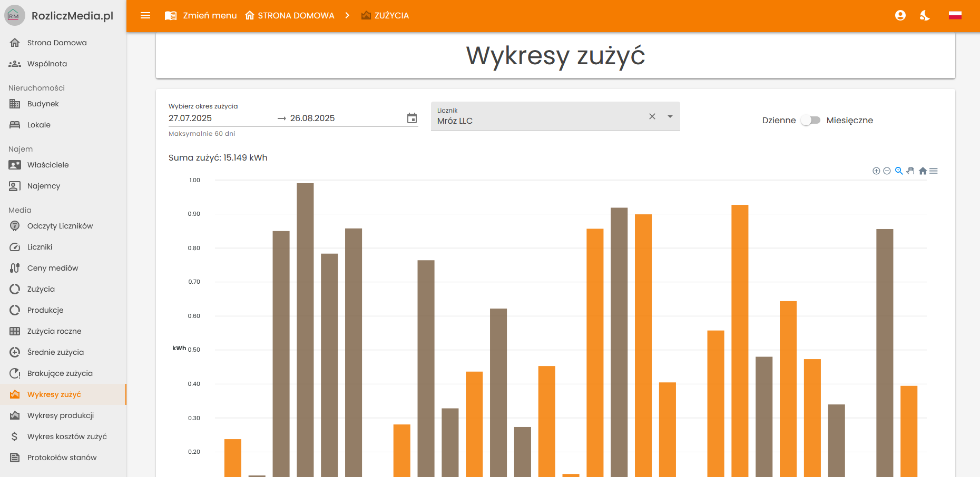Change language via Polish flag
Viewport: 980px width, 477px height.
coord(955,16)
